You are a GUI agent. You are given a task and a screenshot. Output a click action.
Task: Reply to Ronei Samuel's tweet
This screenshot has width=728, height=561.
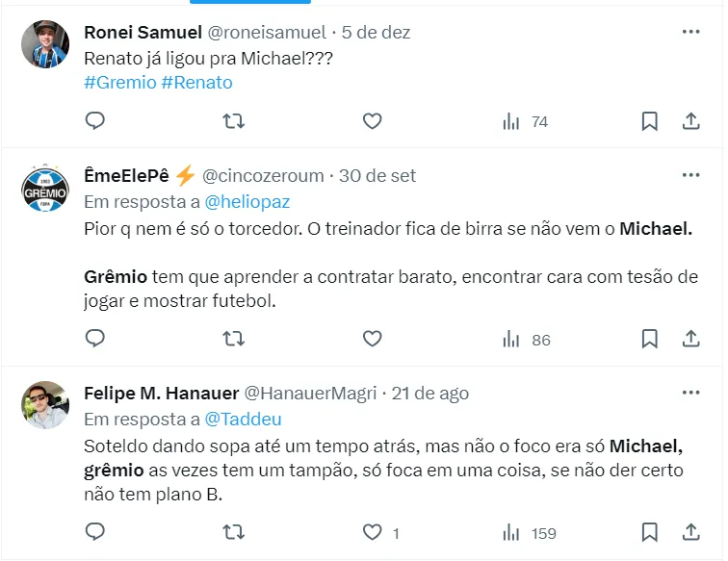94,121
